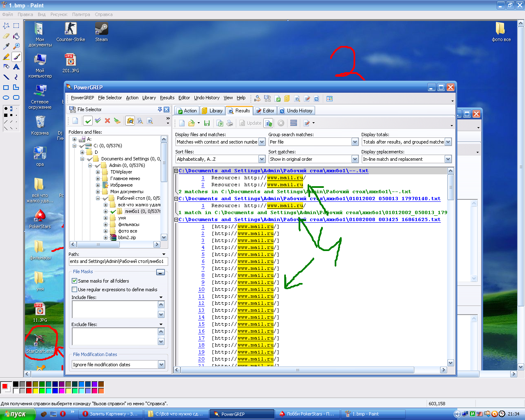Collapse the Admin folder in the tree

point(90,165)
